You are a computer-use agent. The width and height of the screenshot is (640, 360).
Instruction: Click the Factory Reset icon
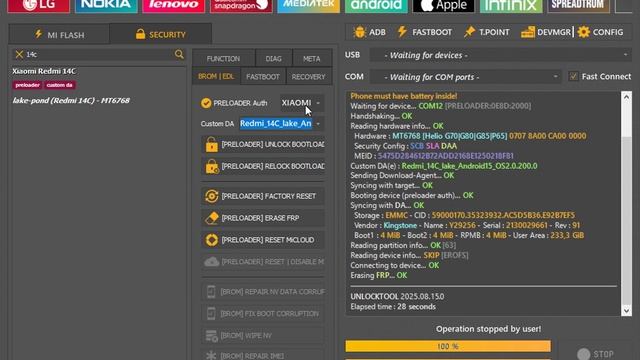click(x=211, y=196)
